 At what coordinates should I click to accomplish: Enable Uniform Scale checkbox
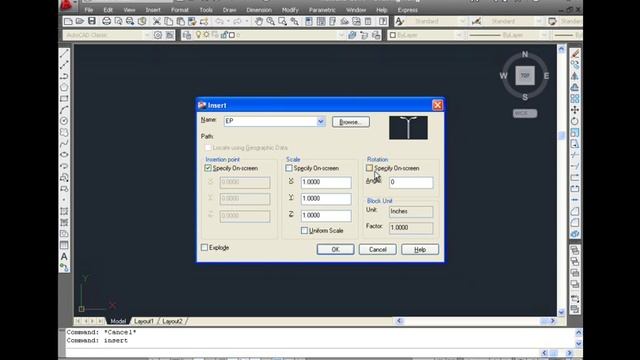(304, 231)
